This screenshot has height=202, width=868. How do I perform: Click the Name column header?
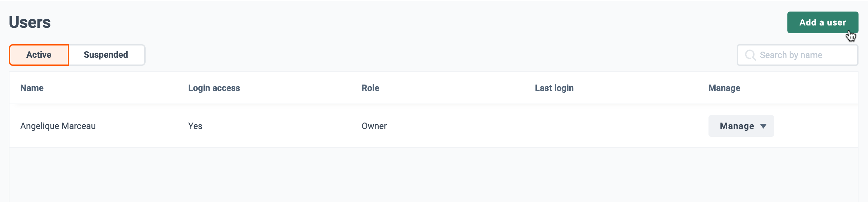[32, 88]
